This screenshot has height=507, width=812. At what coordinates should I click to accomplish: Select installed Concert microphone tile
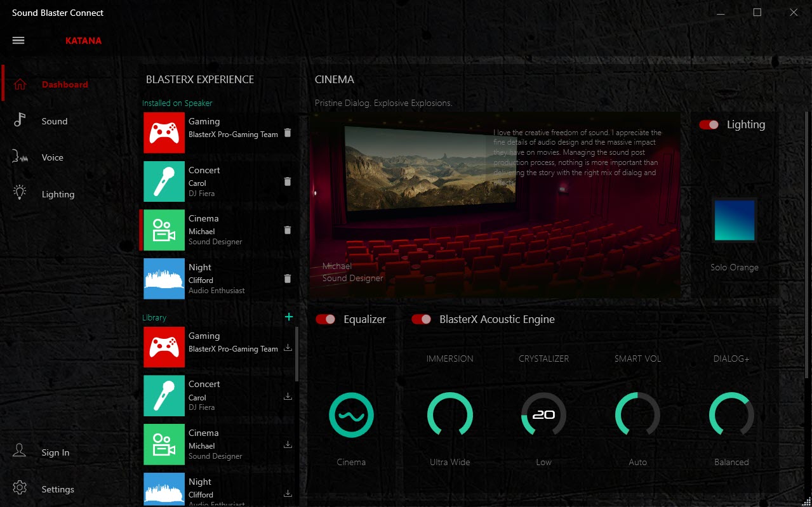coord(164,181)
